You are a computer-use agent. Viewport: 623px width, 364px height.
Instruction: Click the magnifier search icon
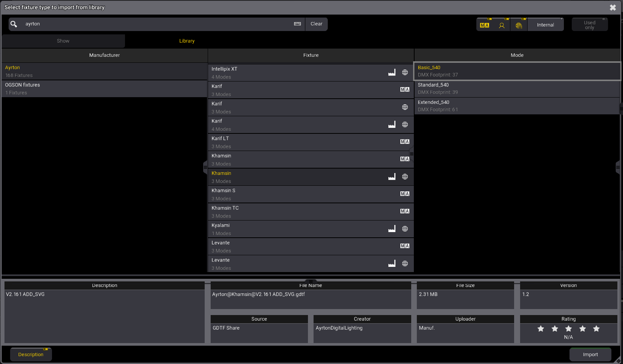pyautogui.click(x=14, y=24)
